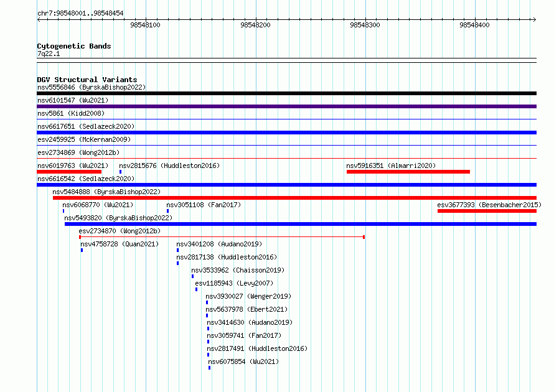Select the thick blue nsv6617651 bar

[286, 133]
